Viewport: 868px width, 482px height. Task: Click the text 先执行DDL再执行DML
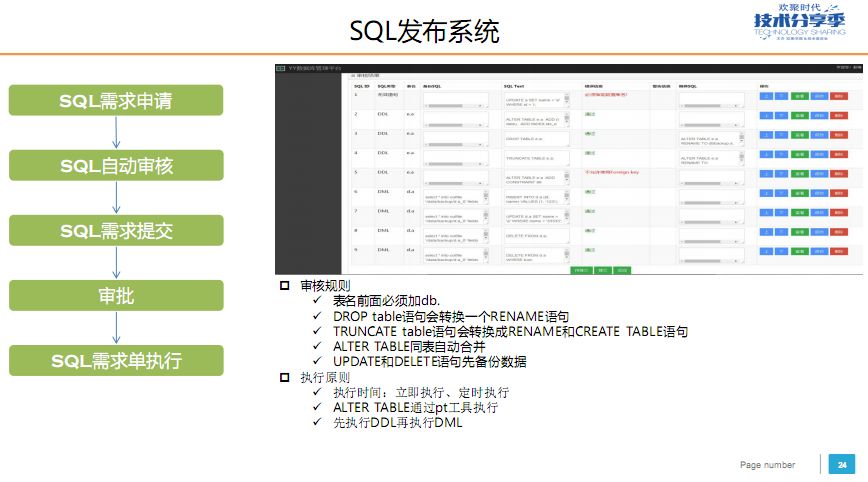[x=397, y=423]
